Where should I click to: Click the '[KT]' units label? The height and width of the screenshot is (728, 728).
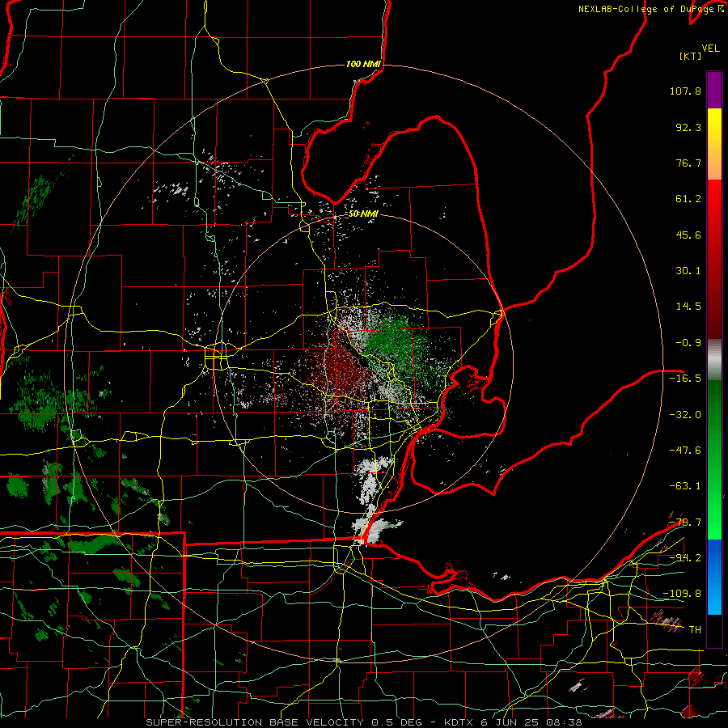[691, 56]
